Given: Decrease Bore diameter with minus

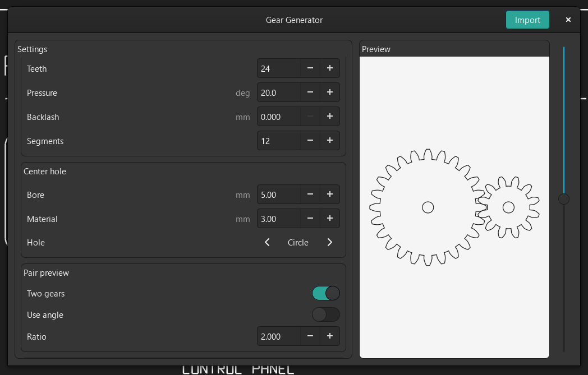Looking at the screenshot, I should pyautogui.click(x=310, y=195).
